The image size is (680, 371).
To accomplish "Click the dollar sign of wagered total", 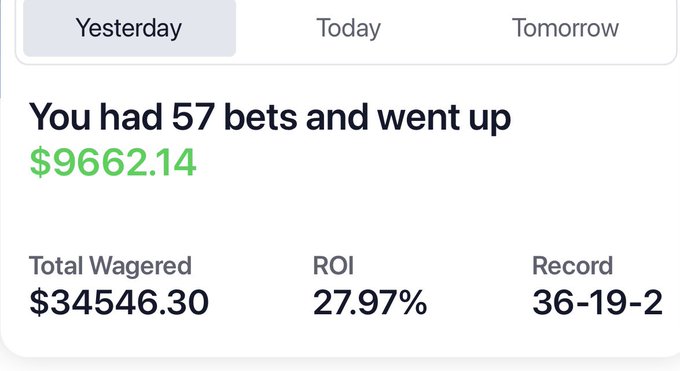I will tap(39, 302).
